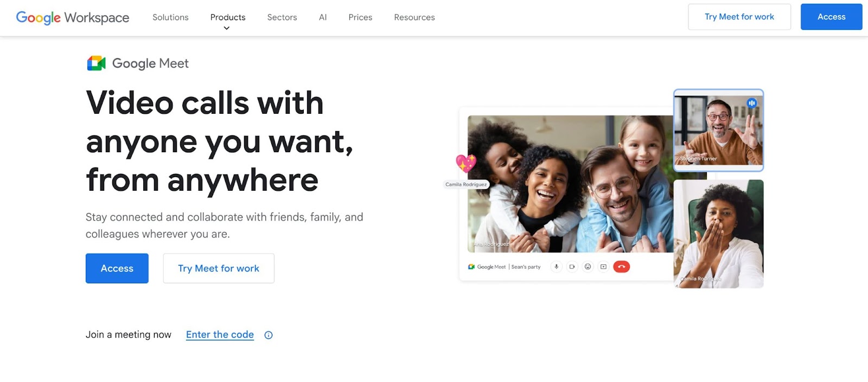Open the Resources menu
The image size is (868, 382).
pyautogui.click(x=414, y=17)
